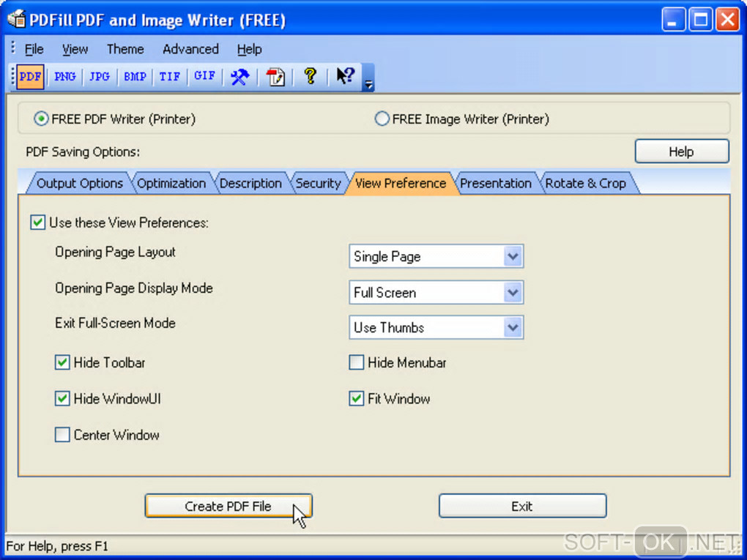
Task: Select the PNG format toolbar button
Action: [x=65, y=77]
